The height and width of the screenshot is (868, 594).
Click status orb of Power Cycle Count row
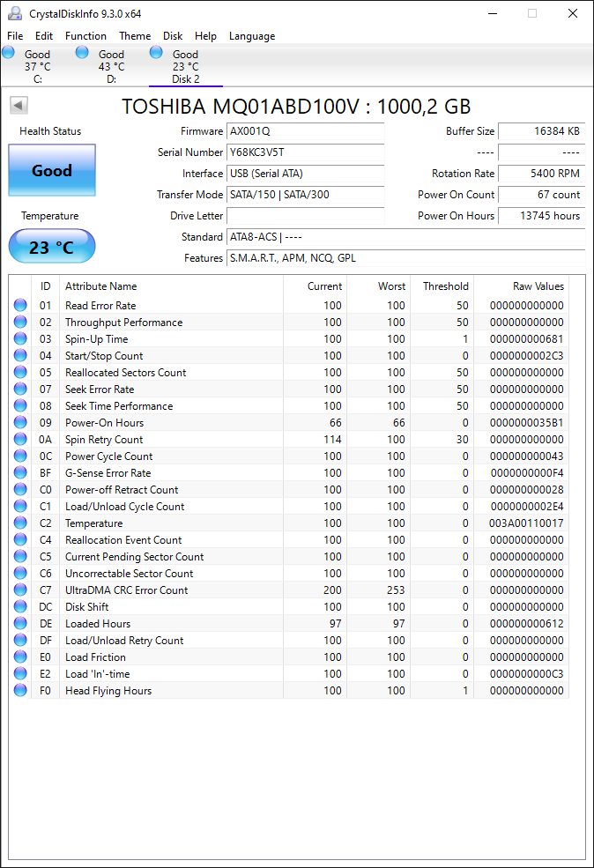(20, 456)
